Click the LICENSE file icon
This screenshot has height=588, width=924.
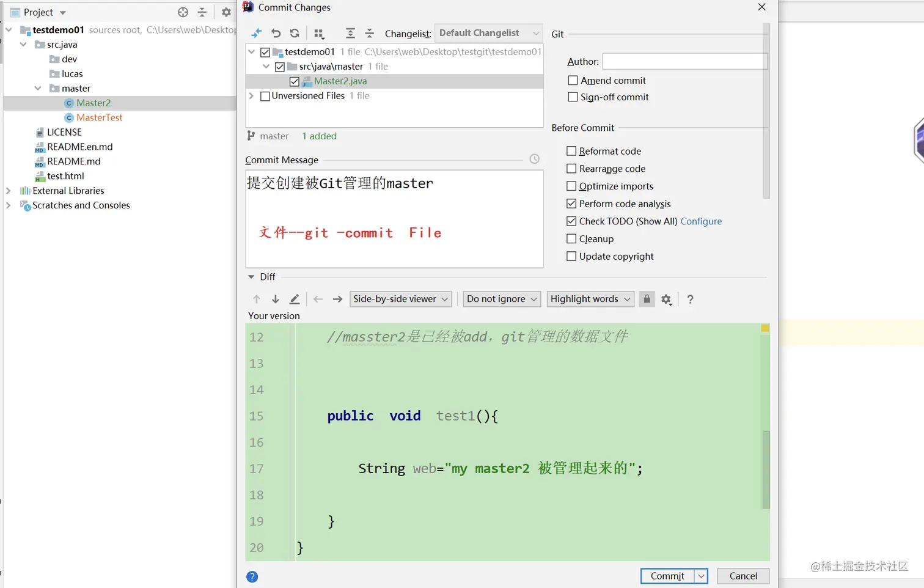[x=40, y=132]
